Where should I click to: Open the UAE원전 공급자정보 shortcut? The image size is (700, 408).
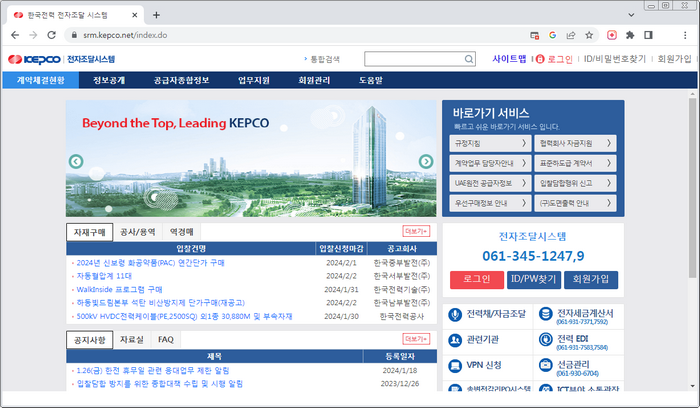490,183
